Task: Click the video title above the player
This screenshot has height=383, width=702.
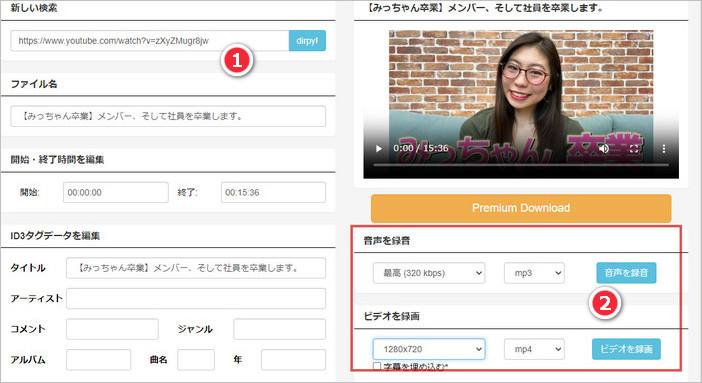Action: tap(485, 8)
